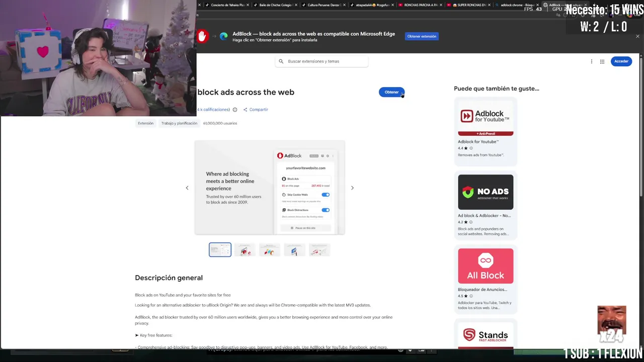This screenshot has height=362, width=644.
Task: Go to the next screenshot with right arrow
Action: click(352, 188)
